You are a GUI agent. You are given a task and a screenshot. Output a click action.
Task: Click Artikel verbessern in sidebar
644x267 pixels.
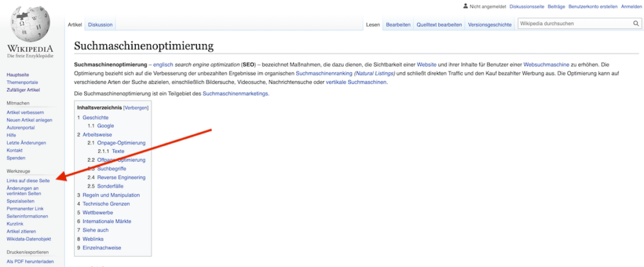[25, 112]
